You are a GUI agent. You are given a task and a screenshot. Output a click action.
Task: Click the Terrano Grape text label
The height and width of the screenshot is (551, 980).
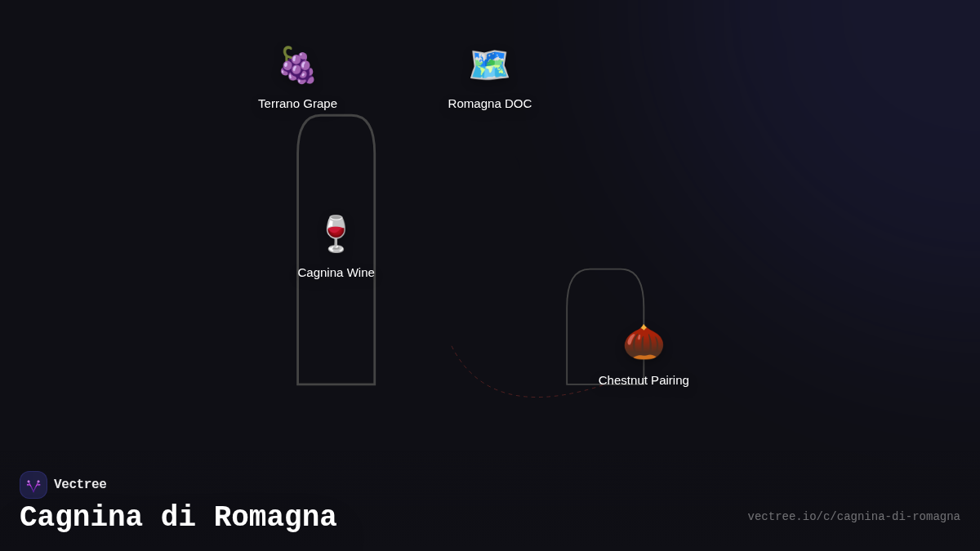pos(297,104)
